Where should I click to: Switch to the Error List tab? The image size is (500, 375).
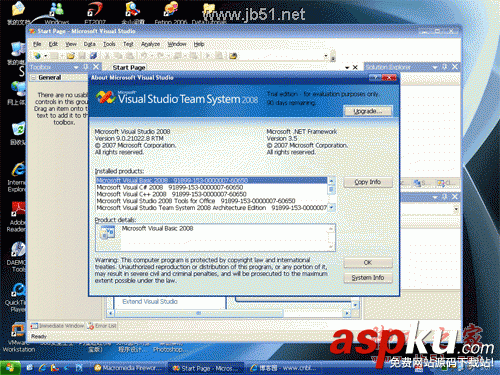(102, 326)
